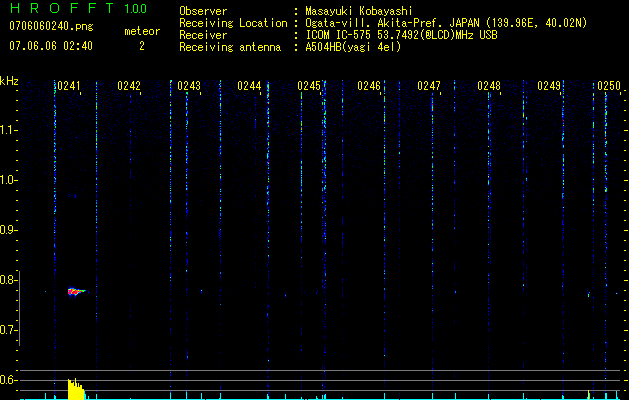Click the 1.1 kHz axis label
Image resolution: width=629 pixels, height=400 pixels.
point(8,130)
